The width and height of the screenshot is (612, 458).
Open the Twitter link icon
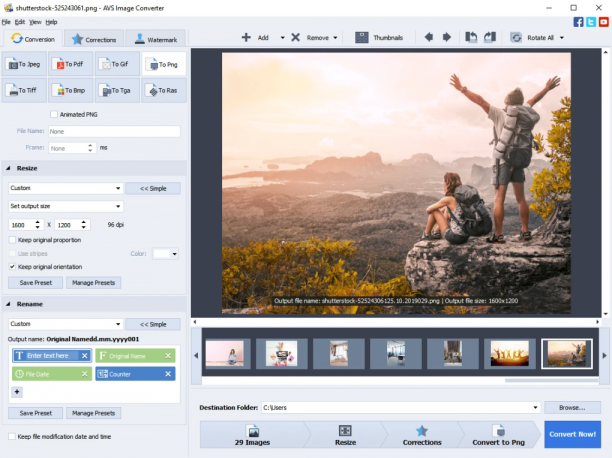pos(591,22)
